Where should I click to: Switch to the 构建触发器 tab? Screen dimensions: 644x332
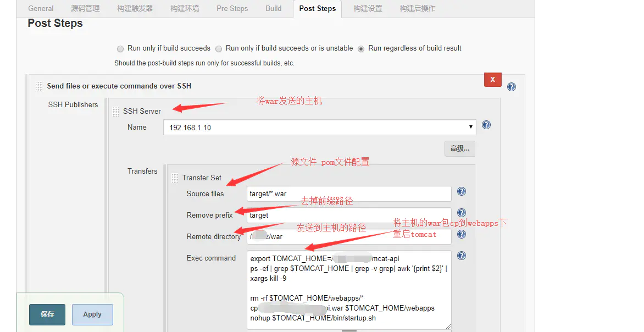(x=135, y=8)
